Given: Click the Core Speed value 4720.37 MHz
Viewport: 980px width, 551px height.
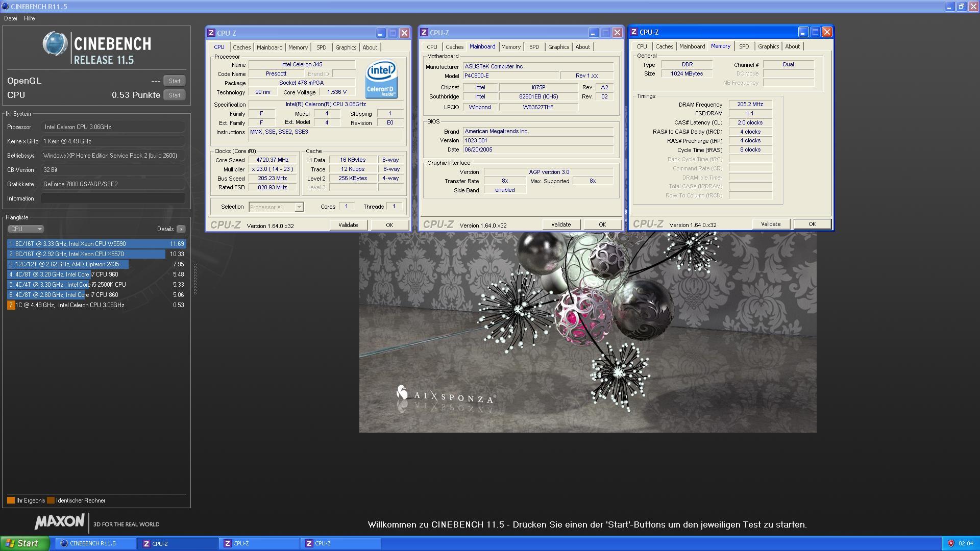Looking at the screenshot, I should [x=273, y=160].
